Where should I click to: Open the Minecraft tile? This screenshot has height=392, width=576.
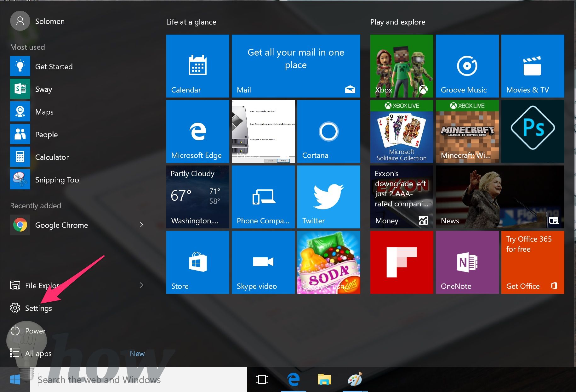467,131
